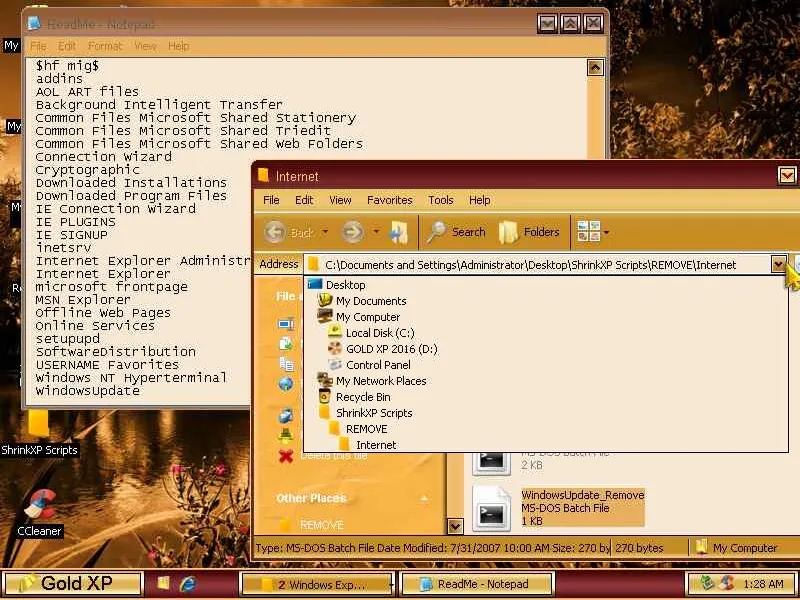
Task: Open the Back history dropdown arrow
Action: click(325, 232)
